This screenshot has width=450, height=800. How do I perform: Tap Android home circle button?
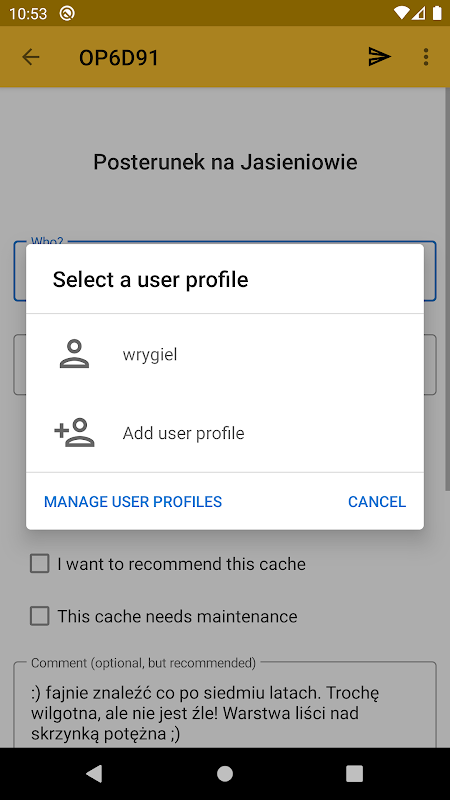(x=224, y=773)
